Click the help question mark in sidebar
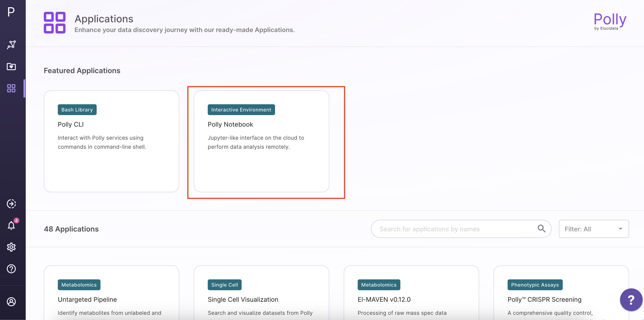This screenshot has width=644, height=320. click(11, 269)
